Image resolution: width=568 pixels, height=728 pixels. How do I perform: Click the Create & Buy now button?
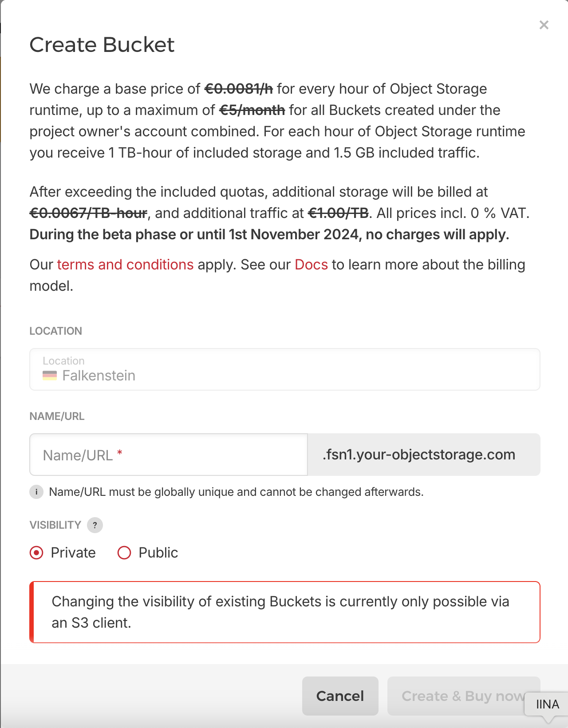(457, 696)
